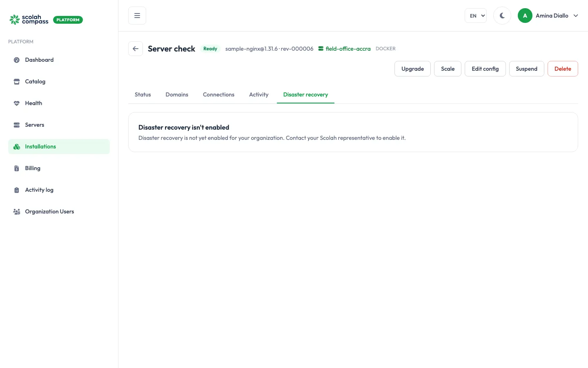Click the Health heartbeat icon
This screenshot has height=368, width=588.
click(17, 103)
